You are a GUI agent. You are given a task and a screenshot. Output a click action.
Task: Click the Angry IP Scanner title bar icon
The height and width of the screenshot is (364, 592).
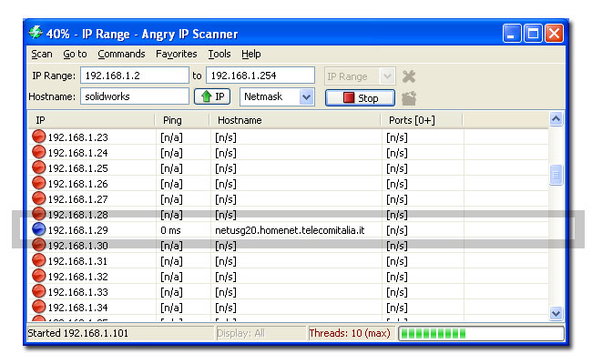(x=36, y=33)
